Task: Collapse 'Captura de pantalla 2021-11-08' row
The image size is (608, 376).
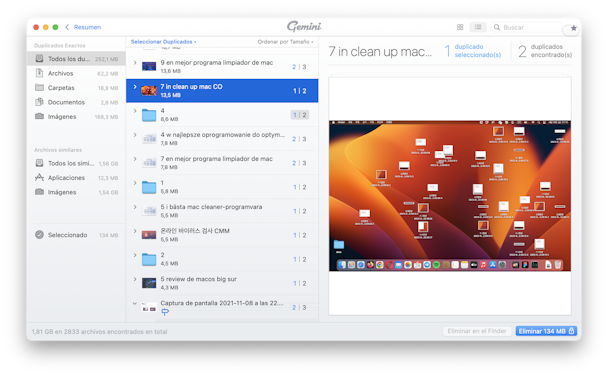Action: 135,303
